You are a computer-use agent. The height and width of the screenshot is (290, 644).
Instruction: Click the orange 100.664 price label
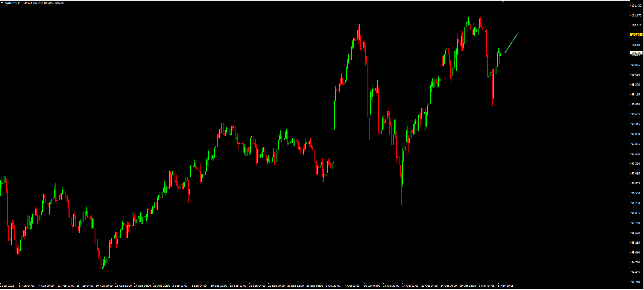click(x=636, y=35)
